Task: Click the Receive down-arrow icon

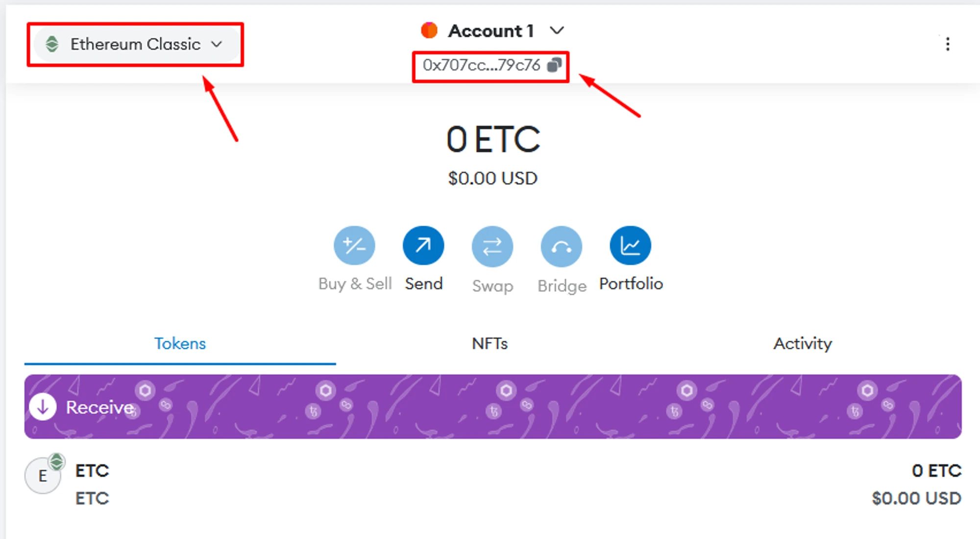Action: click(43, 407)
